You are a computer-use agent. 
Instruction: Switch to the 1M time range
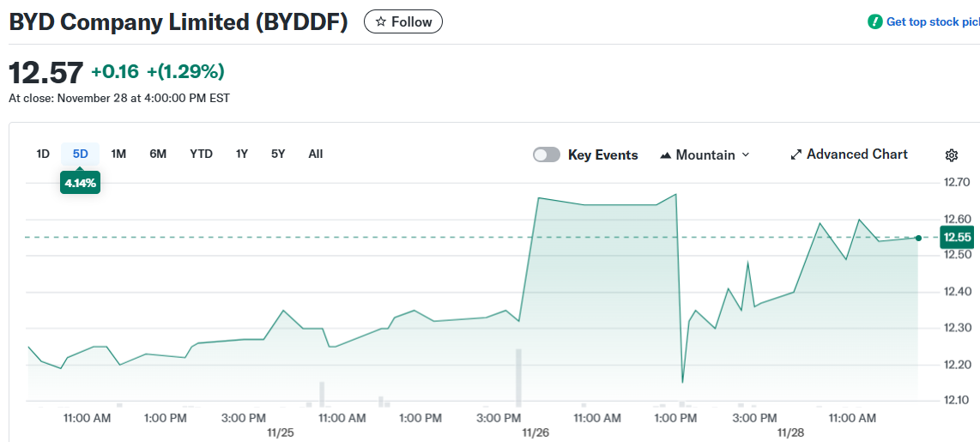[x=118, y=154]
